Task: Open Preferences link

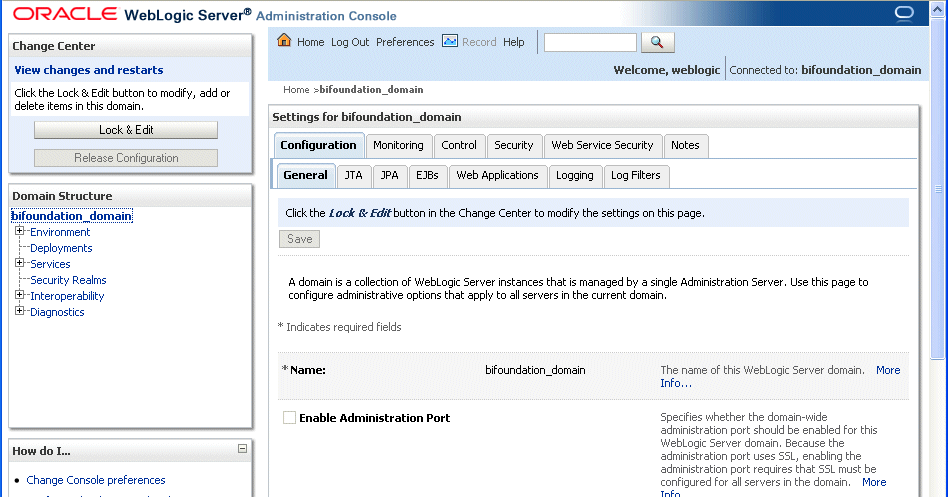Action: tap(405, 42)
